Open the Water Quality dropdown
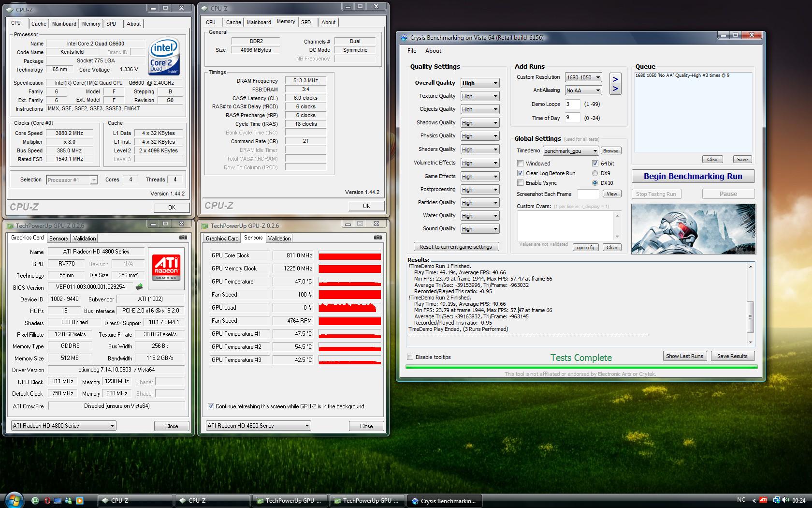 [x=480, y=216]
